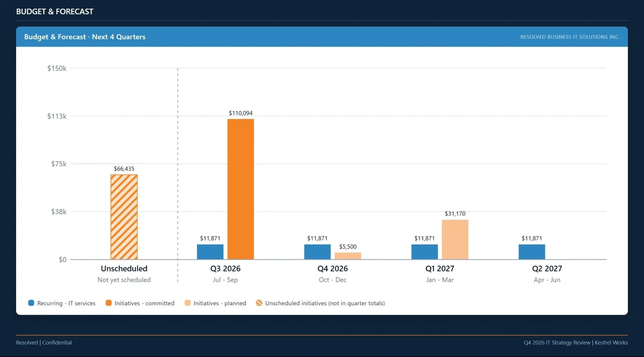Click the '$38k' y-axis label
The width and height of the screenshot is (644, 357).
[x=59, y=212]
